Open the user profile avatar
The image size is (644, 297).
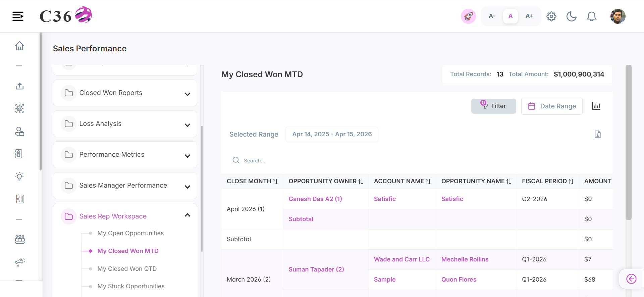[x=618, y=16]
